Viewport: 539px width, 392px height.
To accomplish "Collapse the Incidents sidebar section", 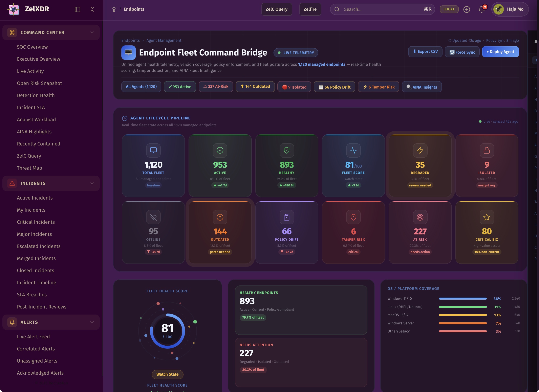I will (92, 183).
